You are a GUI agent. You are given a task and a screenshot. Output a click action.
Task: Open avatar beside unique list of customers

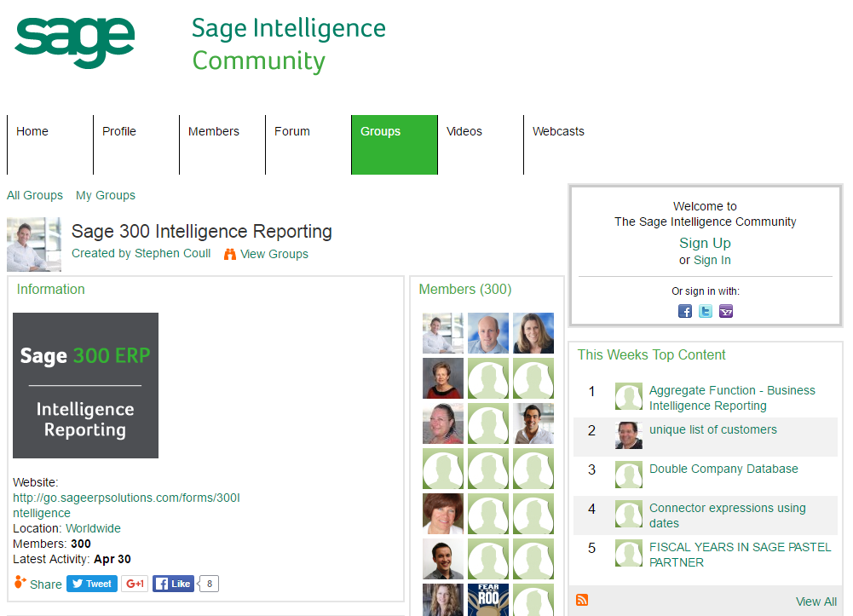pos(629,435)
